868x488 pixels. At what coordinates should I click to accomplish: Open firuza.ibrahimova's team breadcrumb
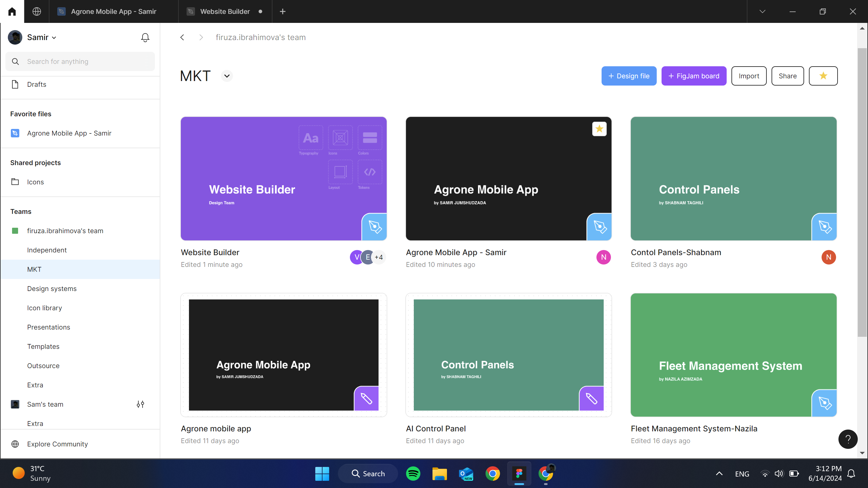(260, 37)
